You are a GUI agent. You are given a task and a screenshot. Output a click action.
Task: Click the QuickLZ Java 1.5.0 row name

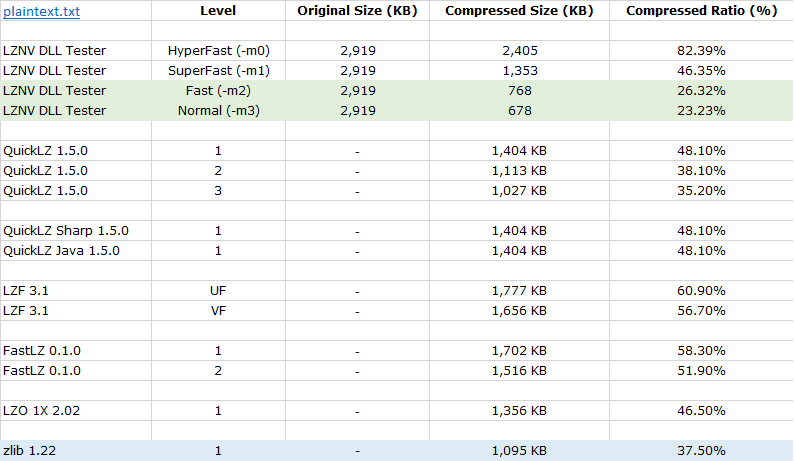pos(61,251)
